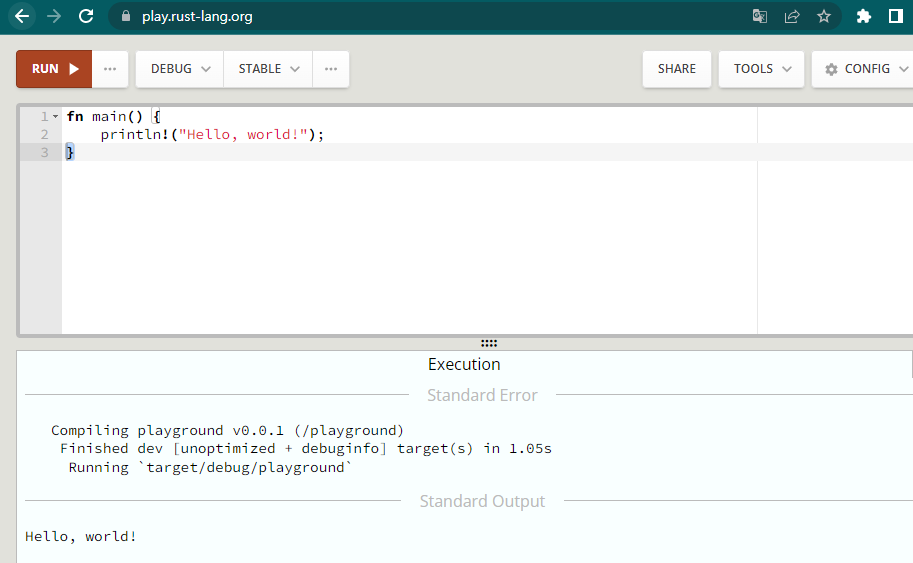The width and height of the screenshot is (913, 563).
Task: Run the code with RUN button
Action: [x=54, y=69]
